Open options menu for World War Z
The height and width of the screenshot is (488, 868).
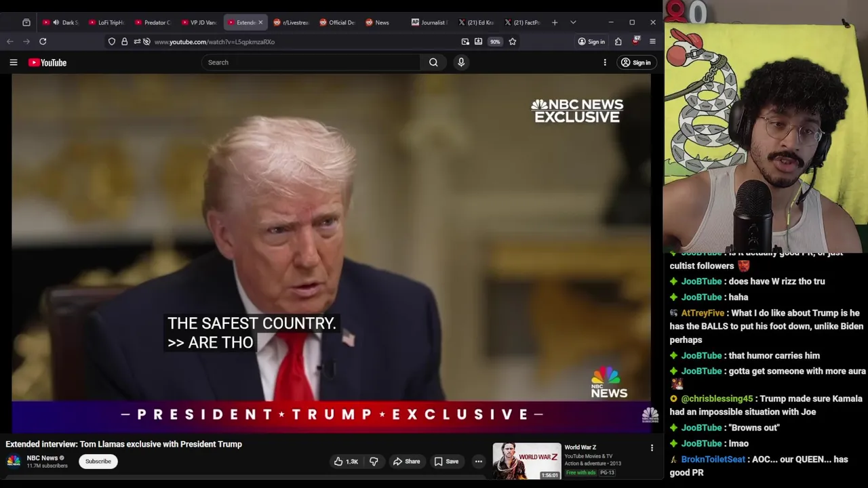(x=652, y=448)
